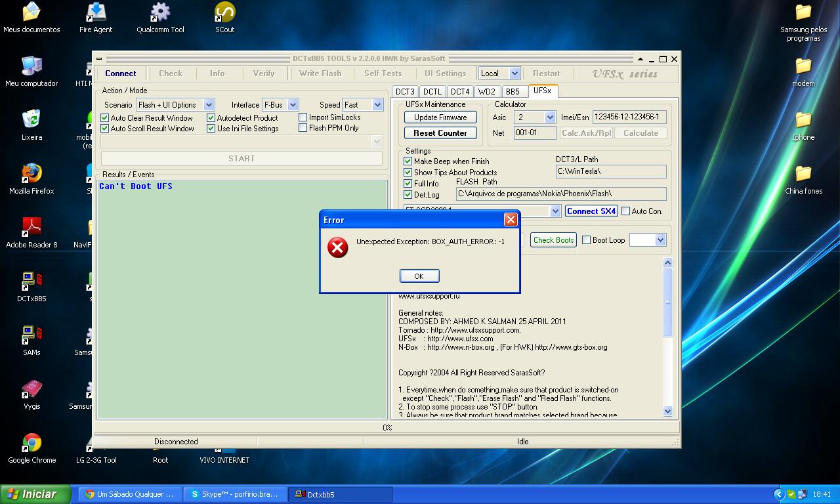
Task: Switch to the BB5 tab
Action: [513, 92]
